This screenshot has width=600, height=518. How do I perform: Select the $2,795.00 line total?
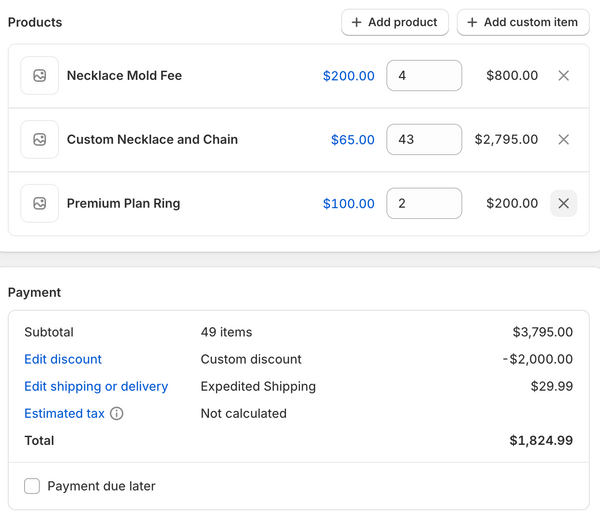[506, 139]
